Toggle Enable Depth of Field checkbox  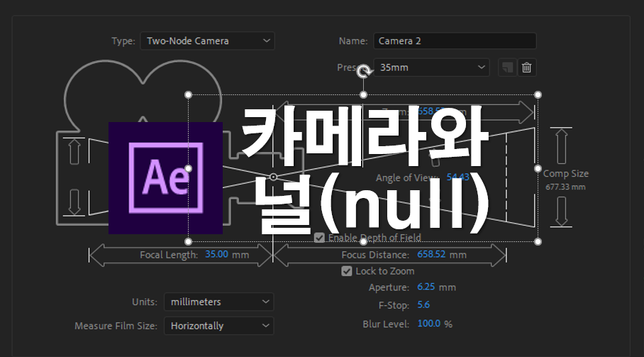pyautogui.click(x=319, y=238)
